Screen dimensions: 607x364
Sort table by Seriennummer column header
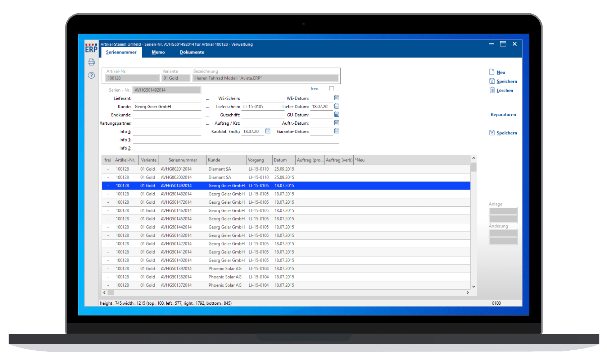click(x=183, y=160)
